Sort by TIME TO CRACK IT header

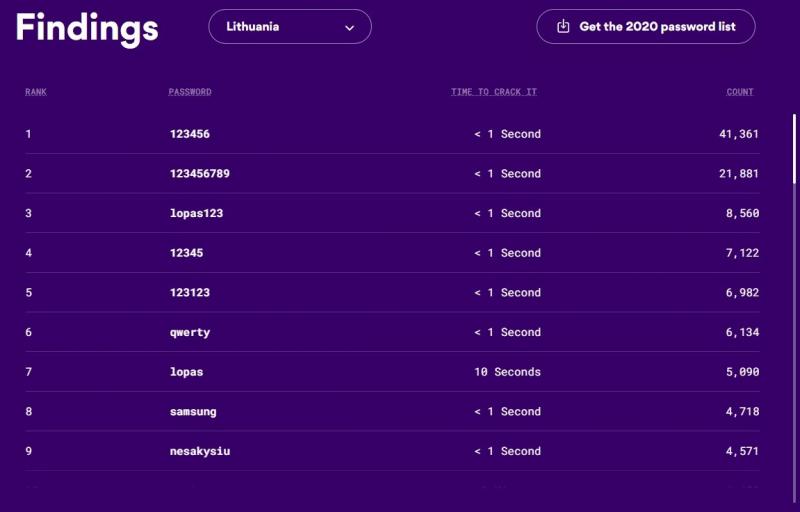coord(494,92)
